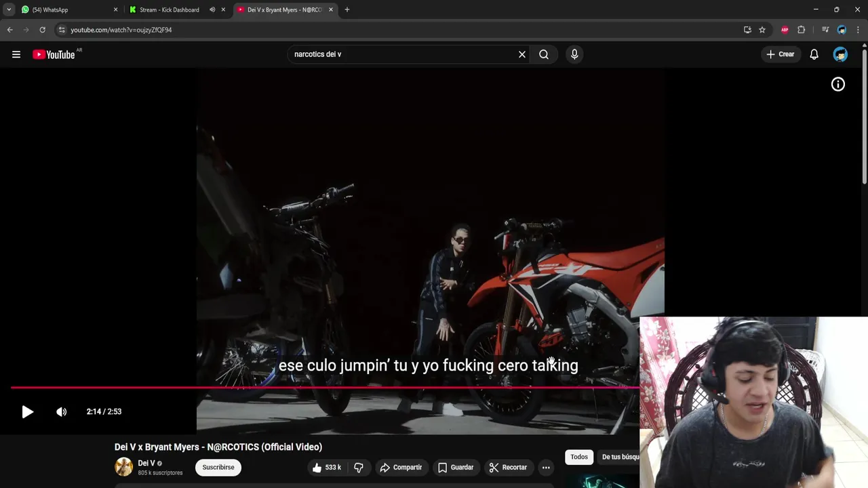The height and width of the screenshot is (488, 868).
Task: Like the video with 533 k
Action: pyautogui.click(x=327, y=467)
